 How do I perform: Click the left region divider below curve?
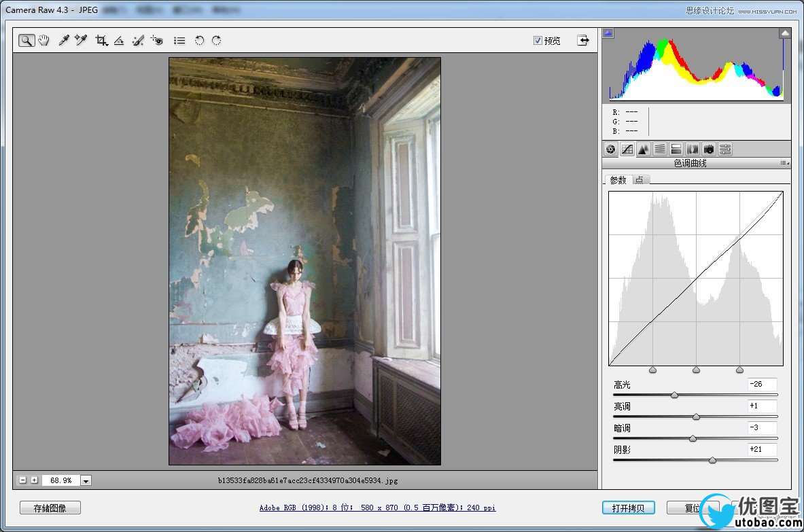[652, 370]
